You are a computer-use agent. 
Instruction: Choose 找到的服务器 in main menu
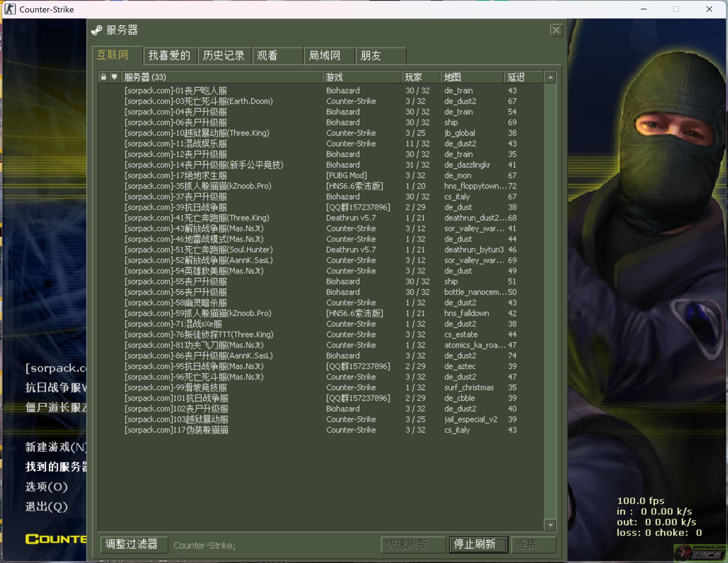click(56, 467)
